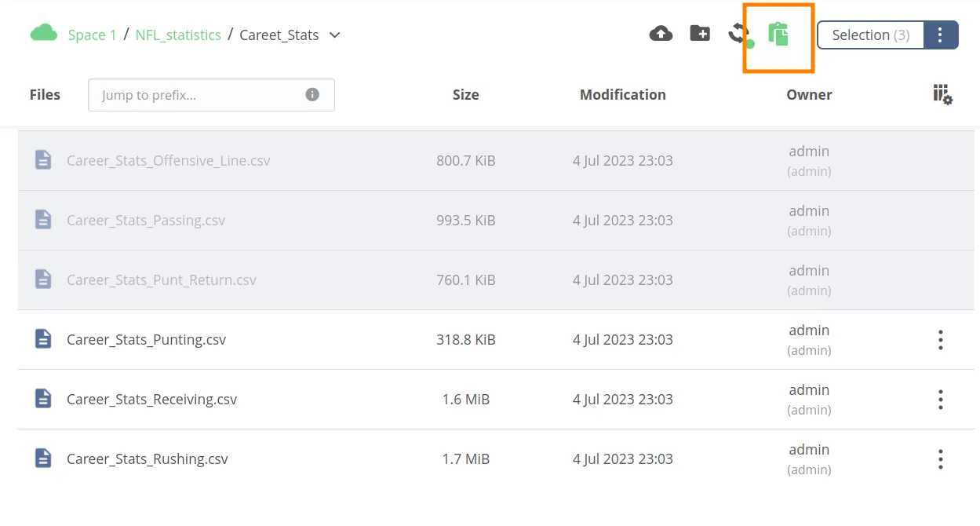Viewport: 980px width, 526px height.
Task: Navigate to NFL_statistics breadcrumb folder
Action: coord(178,35)
